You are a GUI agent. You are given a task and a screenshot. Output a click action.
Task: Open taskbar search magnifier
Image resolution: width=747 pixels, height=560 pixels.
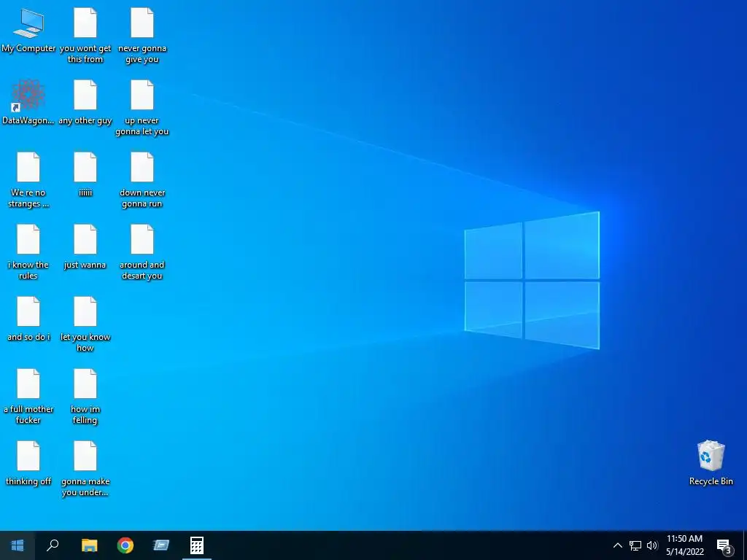pyautogui.click(x=53, y=545)
